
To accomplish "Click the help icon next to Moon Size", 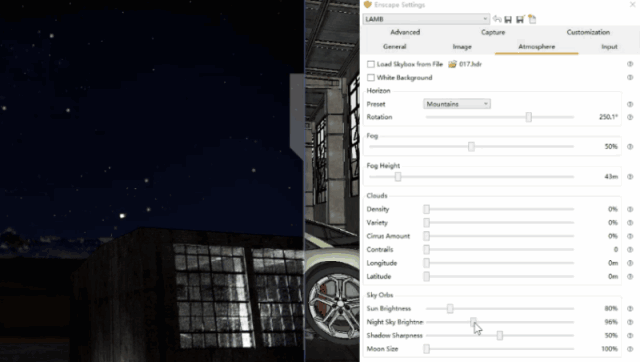I will (630, 349).
